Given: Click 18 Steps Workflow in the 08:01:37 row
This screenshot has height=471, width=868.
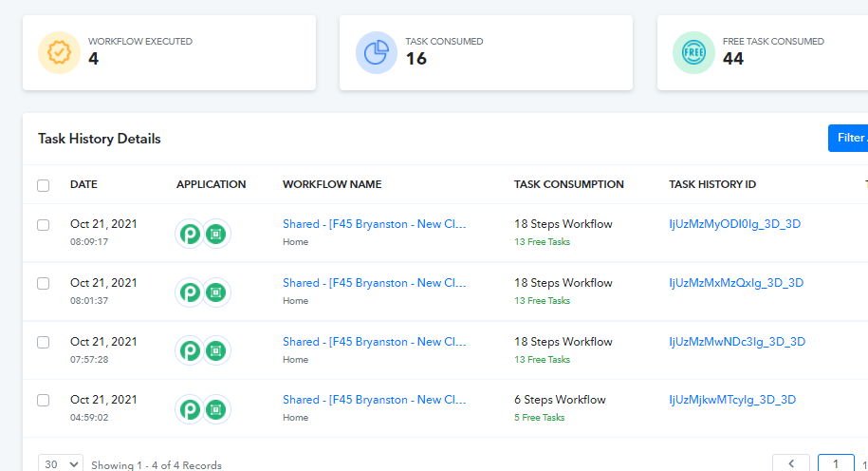Looking at the screenshot, I should coord(563,283).
